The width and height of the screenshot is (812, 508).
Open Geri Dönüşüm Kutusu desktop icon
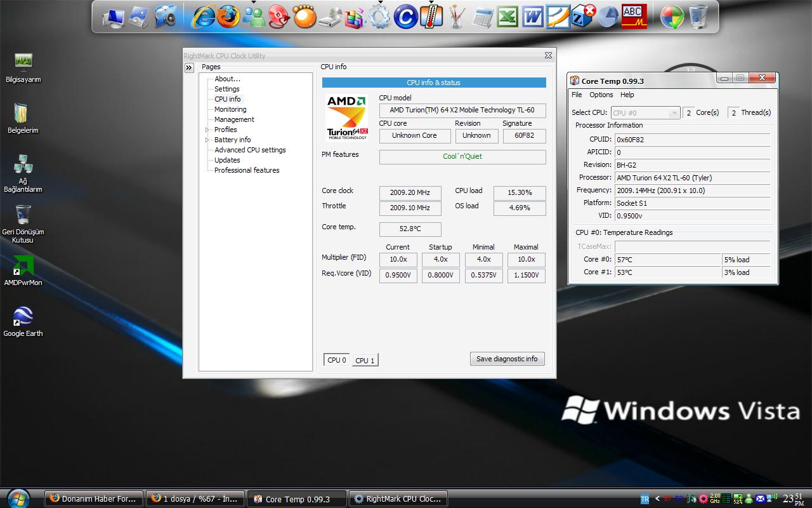tap(23, 224)
